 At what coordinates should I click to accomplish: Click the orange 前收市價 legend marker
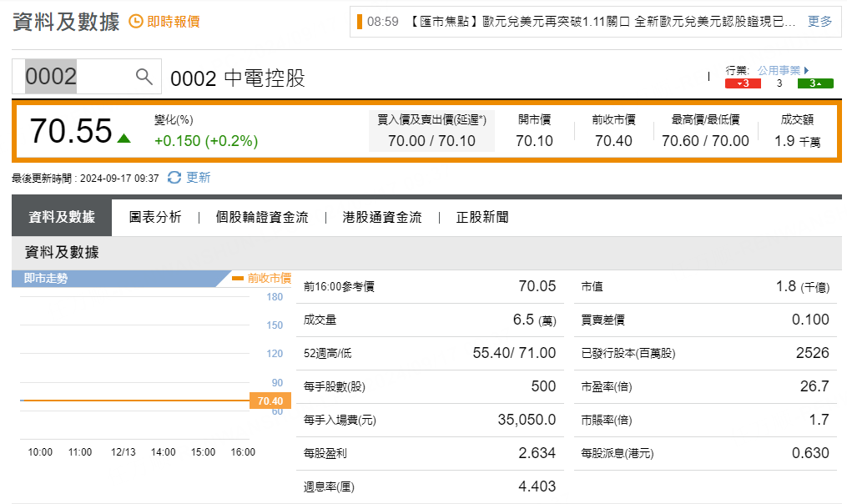tap(238, 278)
